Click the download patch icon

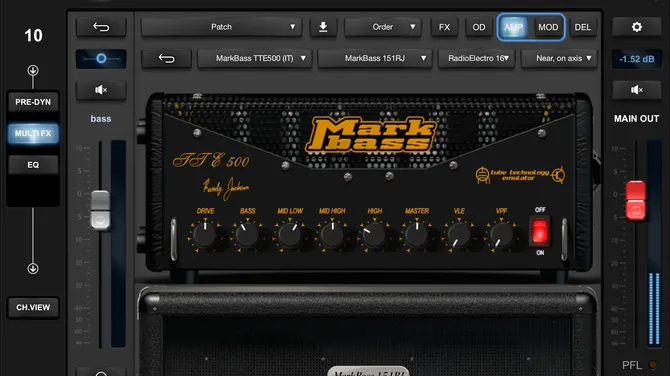[x=323, y=27]
